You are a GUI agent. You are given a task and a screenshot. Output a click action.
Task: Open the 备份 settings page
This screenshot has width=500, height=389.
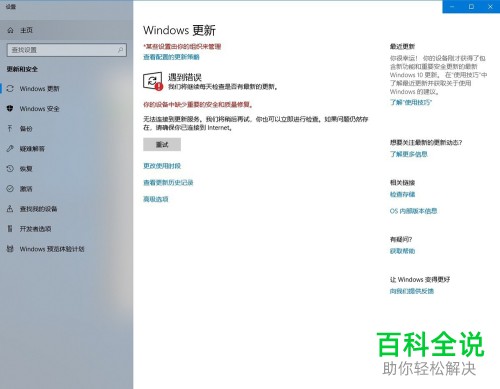coord(67,129)
